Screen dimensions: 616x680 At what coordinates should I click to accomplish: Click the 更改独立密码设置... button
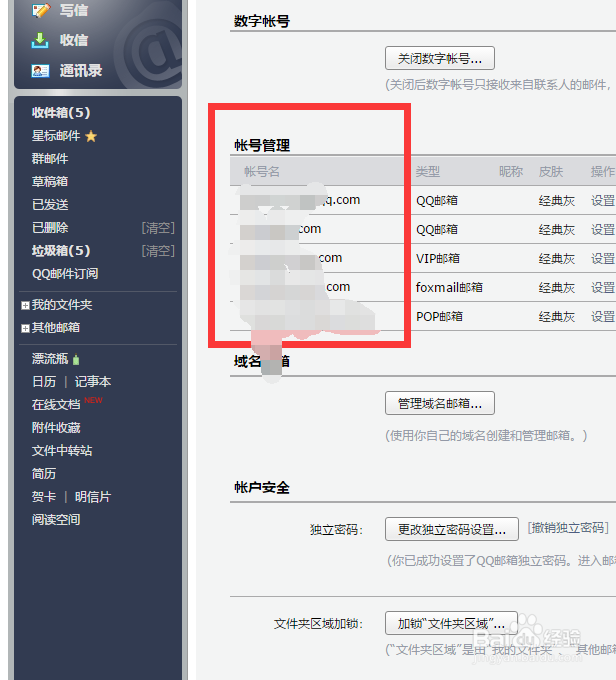click(x=452, y=529)
